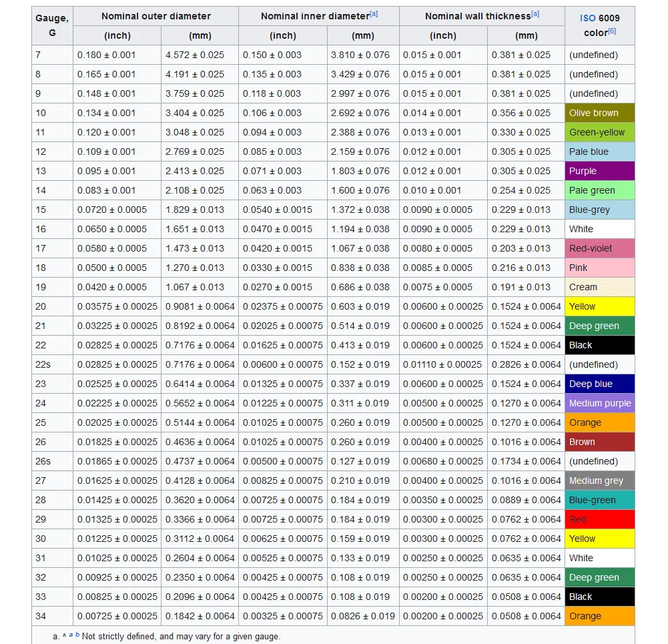Viewport: 668px width, 644px height.
Task: Select the Yellow color cell for gauge 20
Action: pyautogui.click(x=600, y=307)
